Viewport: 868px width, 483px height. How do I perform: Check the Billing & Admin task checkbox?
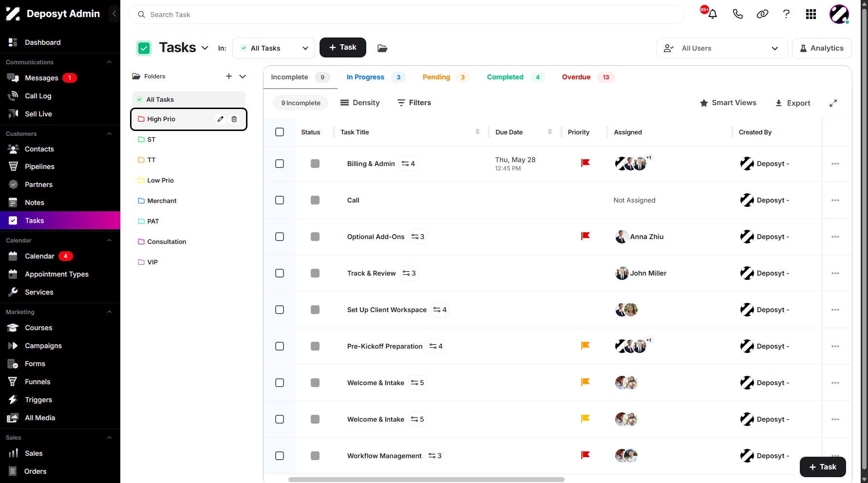coord(280,164)
